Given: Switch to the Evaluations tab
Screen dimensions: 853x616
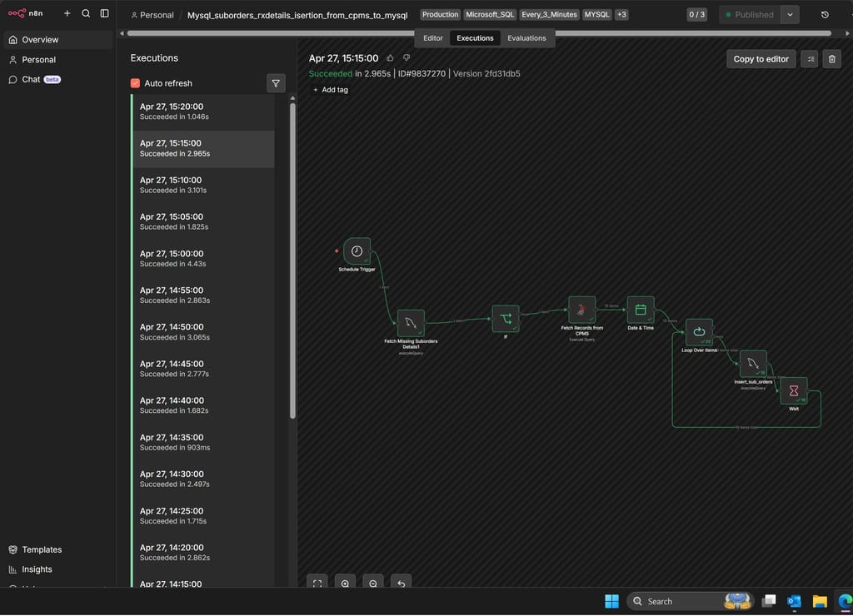Looking at the screenshot, I should tap(526, 38).
